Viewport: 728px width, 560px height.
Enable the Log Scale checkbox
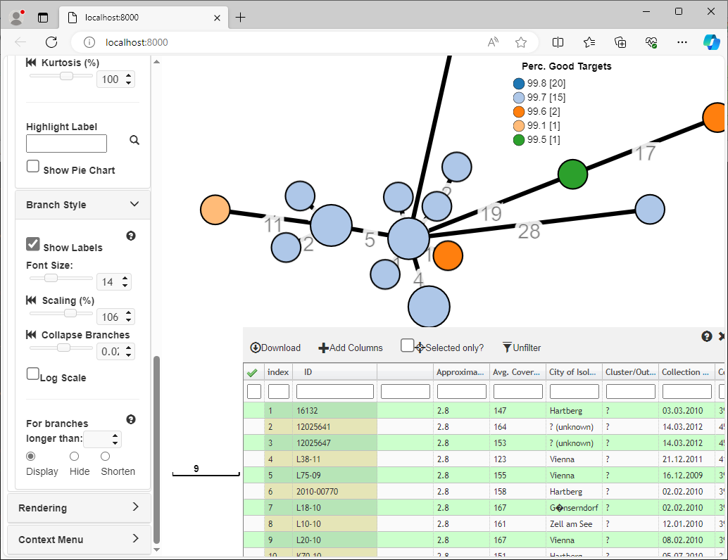[x=33, y=374]
